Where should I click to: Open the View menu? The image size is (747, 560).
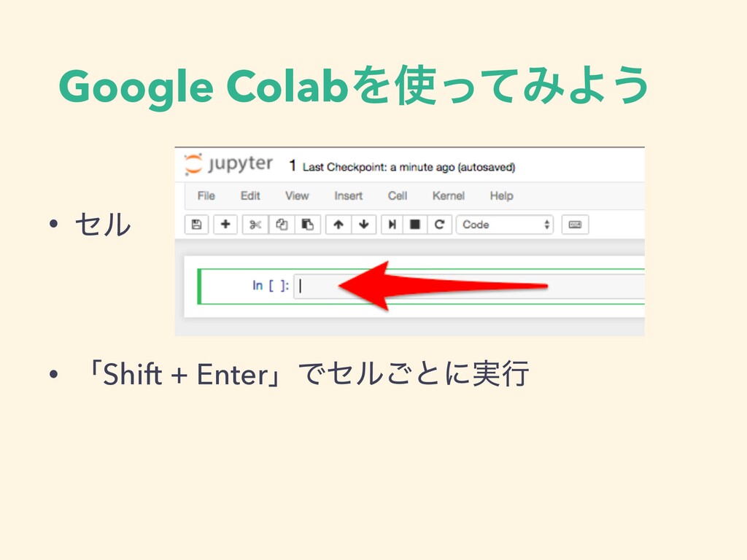click(297, 195)
